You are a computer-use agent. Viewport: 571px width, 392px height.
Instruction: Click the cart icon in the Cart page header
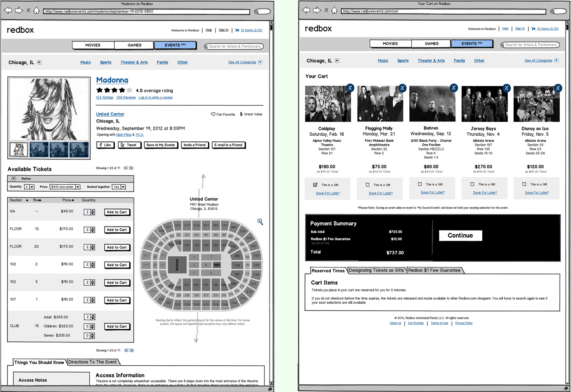pos(533,28)
